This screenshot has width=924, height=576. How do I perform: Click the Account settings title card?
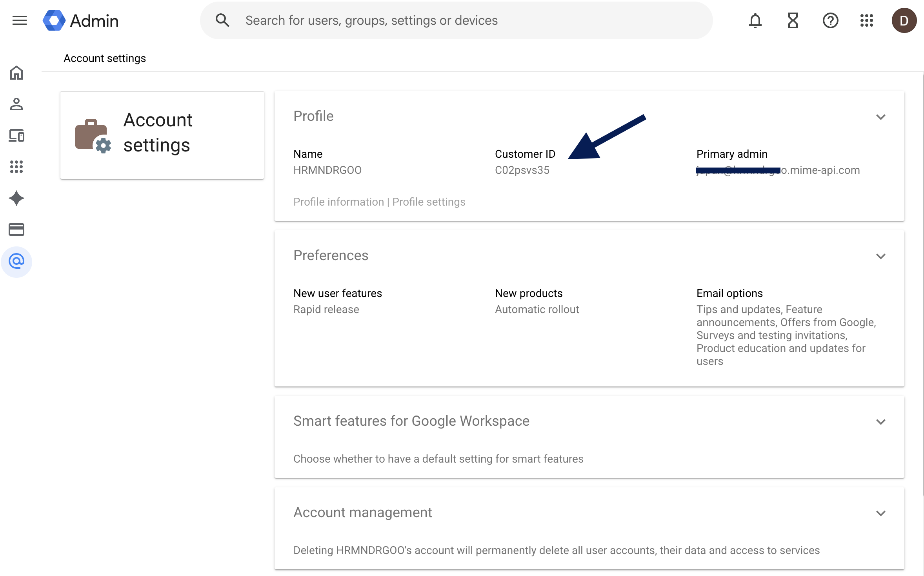pyautogui.click(x=162, y=135)
